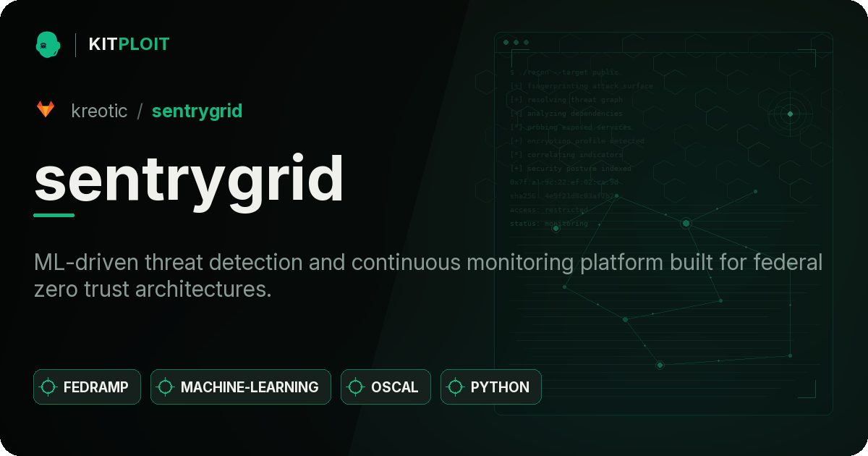
Task: Click the 'access: restricted' terminal line
Action: pos(549,209)
